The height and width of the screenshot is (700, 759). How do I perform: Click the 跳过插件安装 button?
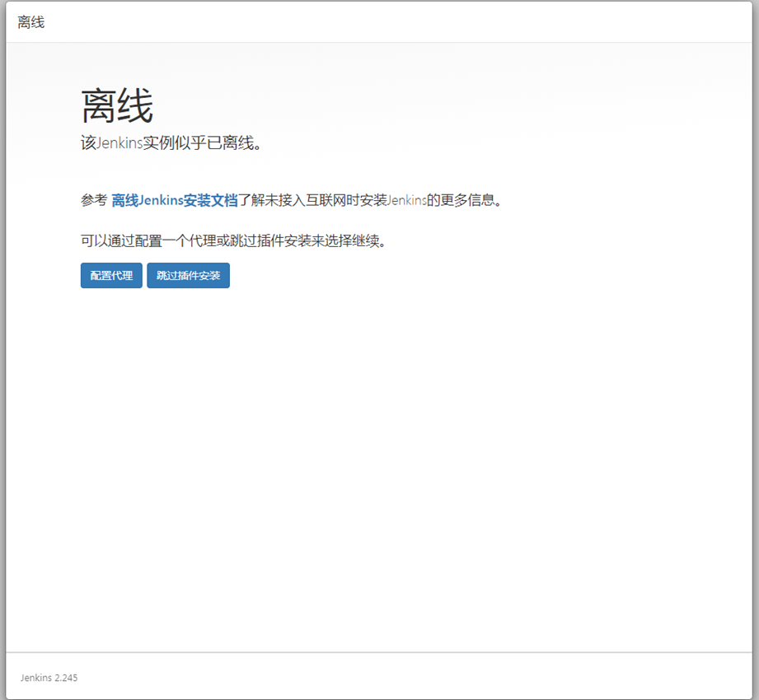click(188, 275)
